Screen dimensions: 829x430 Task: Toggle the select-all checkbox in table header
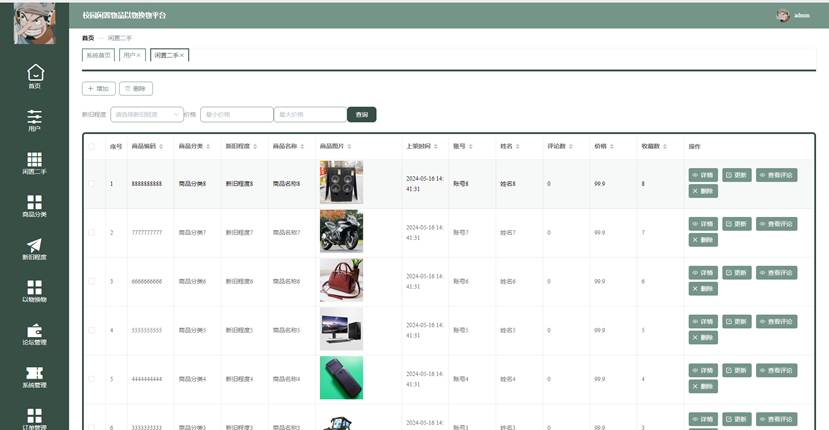point(92,147)
